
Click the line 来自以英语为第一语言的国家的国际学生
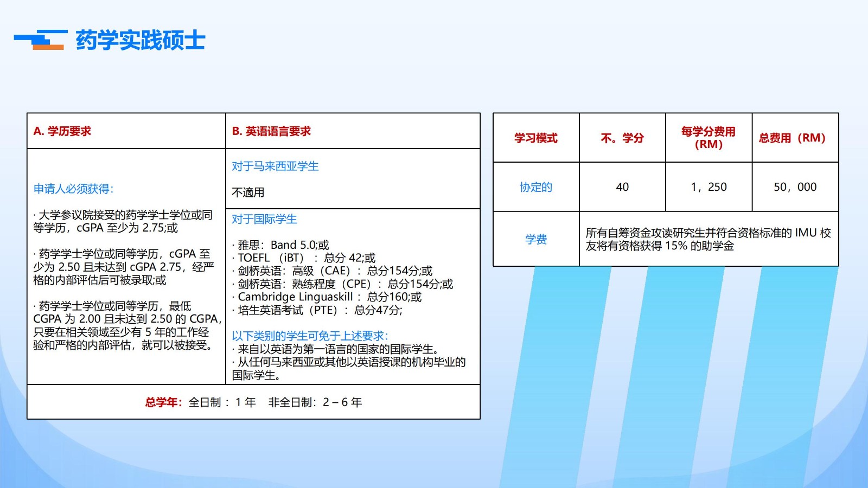(x=335, y=349)
